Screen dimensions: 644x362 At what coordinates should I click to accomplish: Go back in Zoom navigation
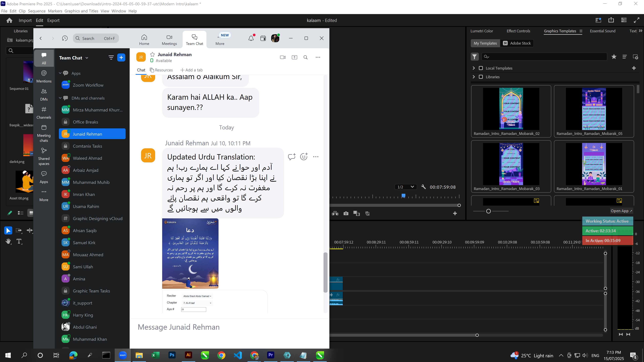point(40,38)
